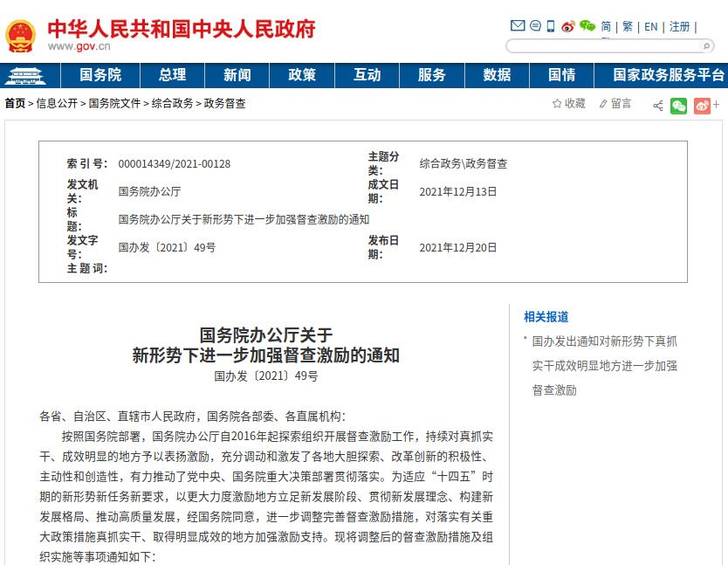Click the national emblem logo
728x565 pixels.
pyautogui.click(x=21, y=36)
